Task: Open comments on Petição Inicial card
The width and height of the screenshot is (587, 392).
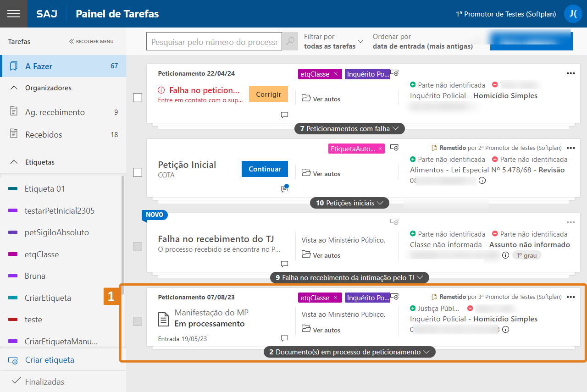Action: point(285,189)
